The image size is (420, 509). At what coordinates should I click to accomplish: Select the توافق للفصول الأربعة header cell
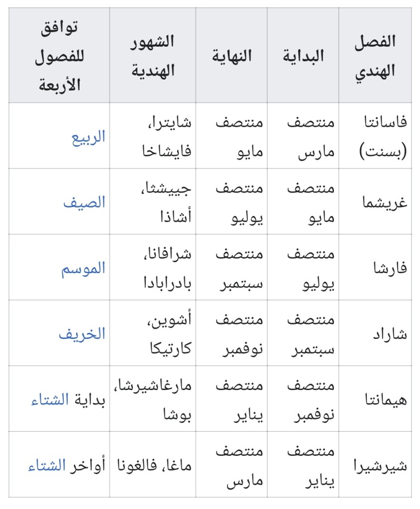pyautogui.click(x=59, y=56)
